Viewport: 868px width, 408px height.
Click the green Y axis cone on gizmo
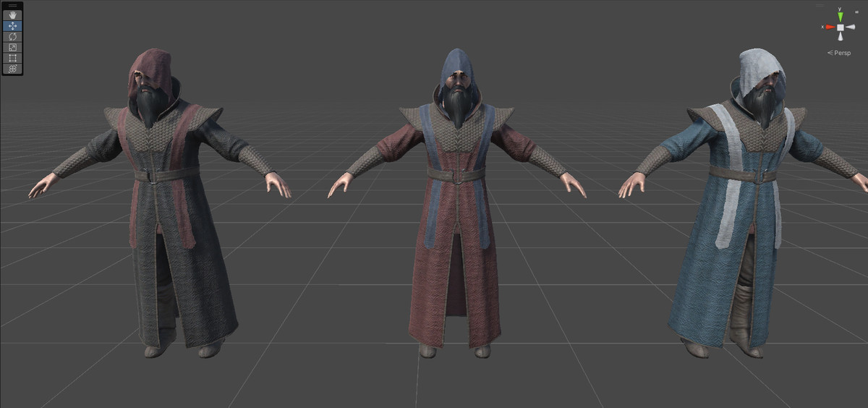[841, 16]
